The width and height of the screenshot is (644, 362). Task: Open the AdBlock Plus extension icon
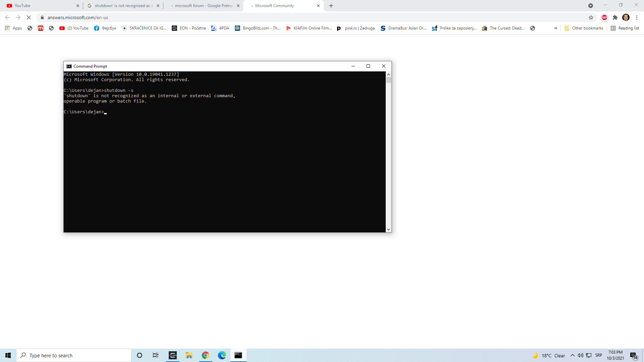(604, 17)
